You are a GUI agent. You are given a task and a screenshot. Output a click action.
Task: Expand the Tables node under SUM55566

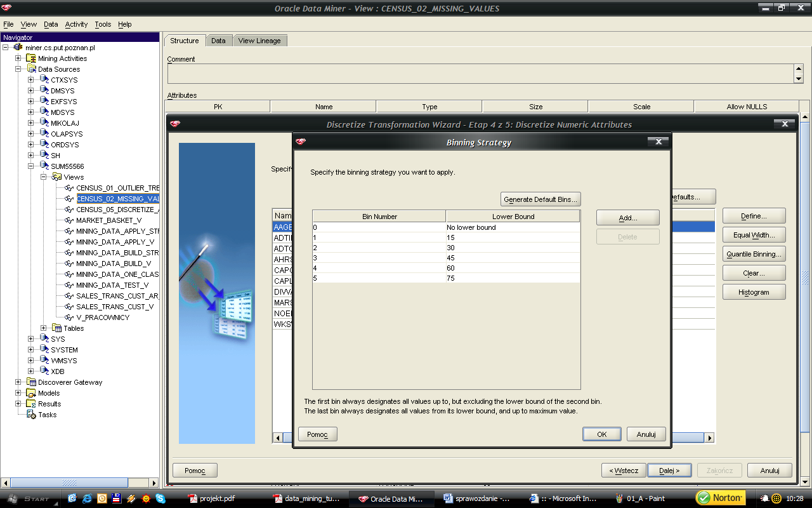point(44,328)
